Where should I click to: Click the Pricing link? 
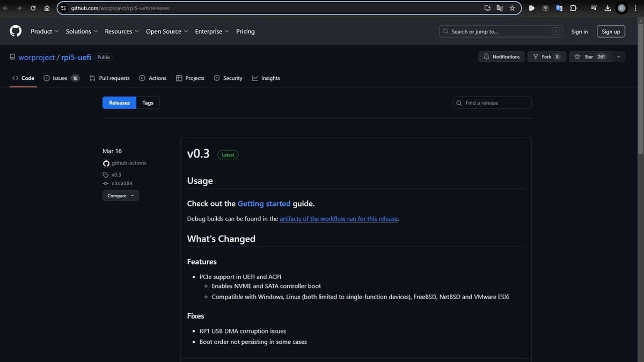click(245, 31)
